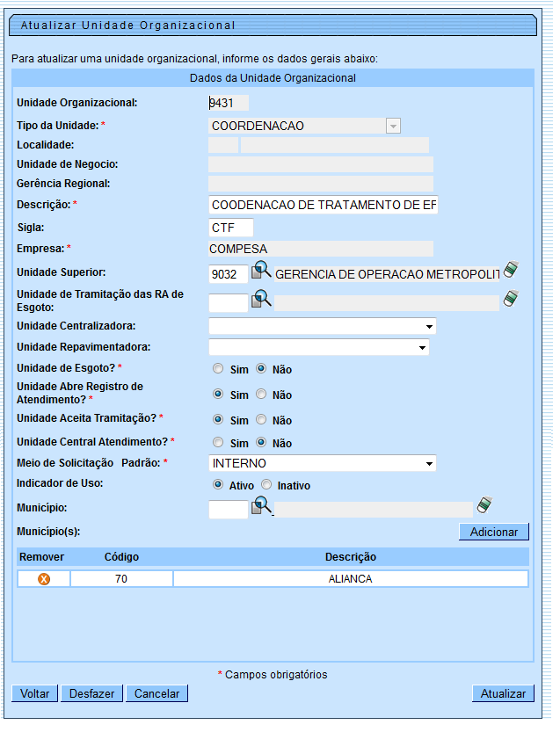Screen dimensions: 560x732
Task: Click magnifier search icon for Unidade Superior
Action: (262, 272)
